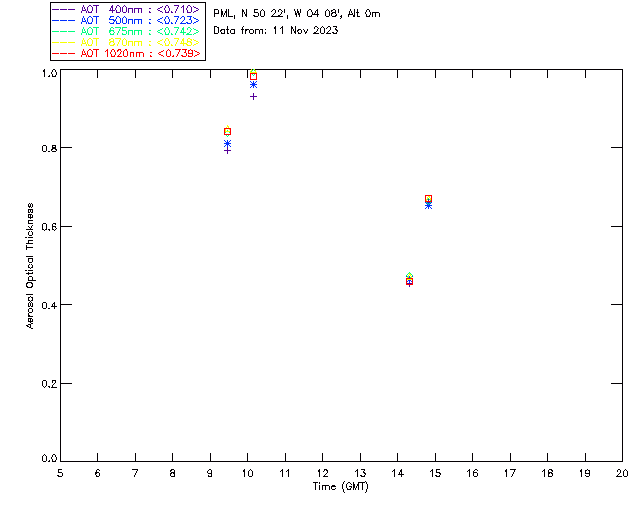The height and width of the screenshot is (512, 640).
Task: Click the x-axis tick label 19
Action: (x=585, y=473)
